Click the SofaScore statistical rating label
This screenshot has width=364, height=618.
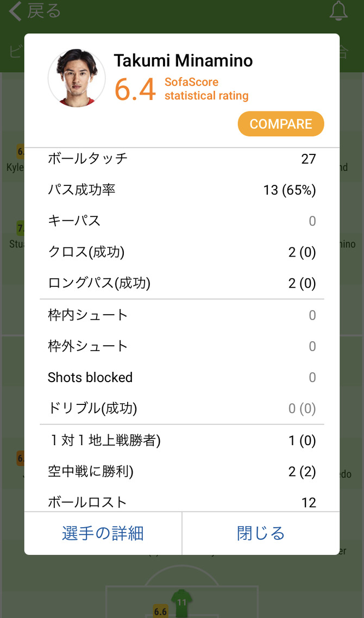pos(206,89)
